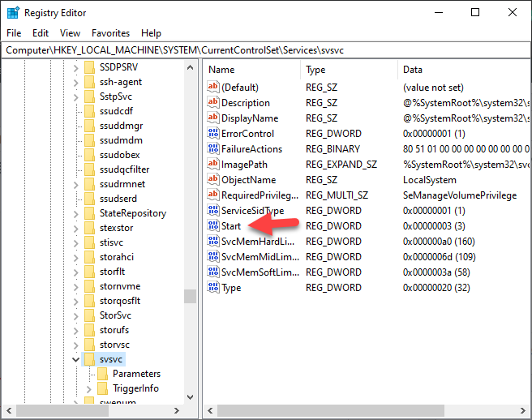This screenshot has height=420, width=532.
Task: Click the Start value's DWORD icon
Action: pyautogui.click(x=214, y=226)
